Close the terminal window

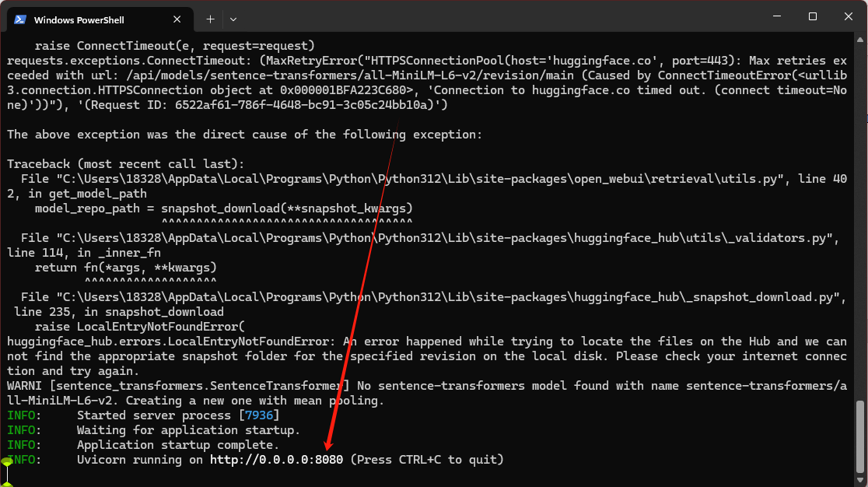[848, 17]
